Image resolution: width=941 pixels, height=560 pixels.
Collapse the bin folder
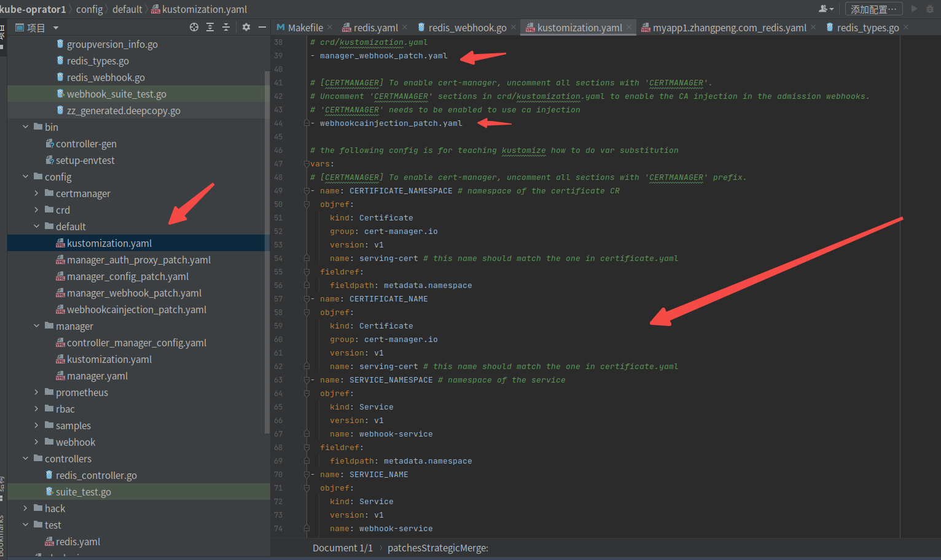click(25, 126)
